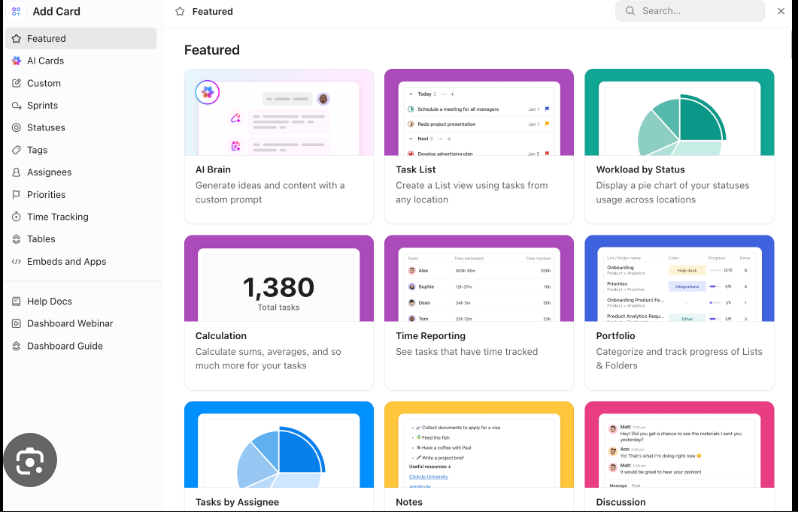
Task: Click the Time Tracking stopwatch icon
Action: point(16,217)
